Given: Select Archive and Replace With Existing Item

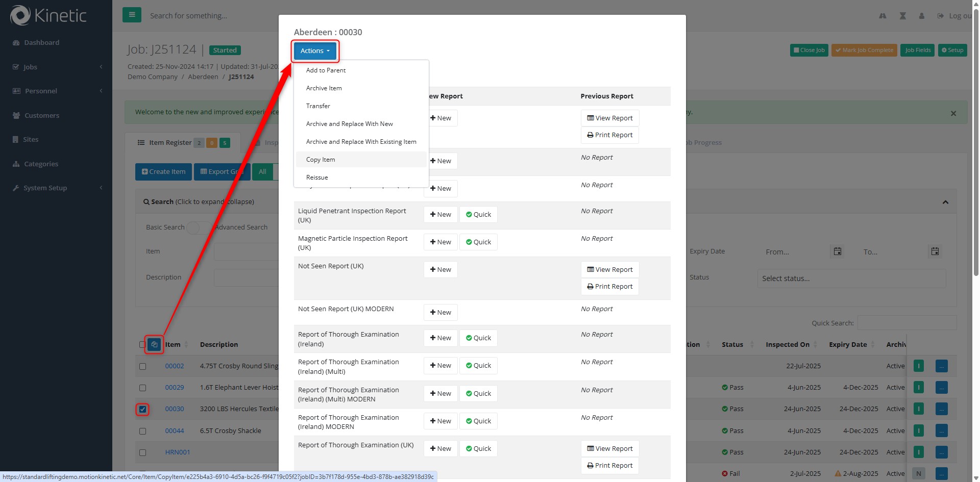Looking at the screenshot, I should (x=361, y=142).
